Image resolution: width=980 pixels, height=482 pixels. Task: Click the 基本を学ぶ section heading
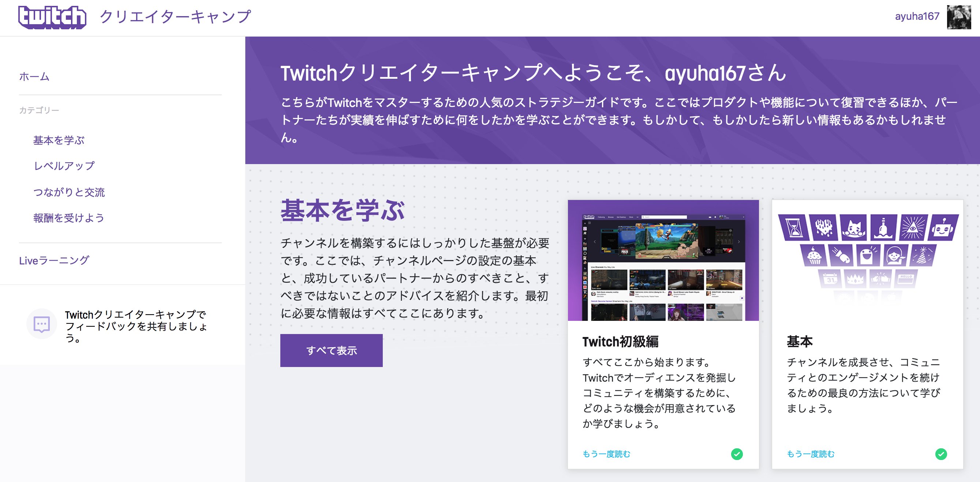pyautogui.click(x=343, y=210)
